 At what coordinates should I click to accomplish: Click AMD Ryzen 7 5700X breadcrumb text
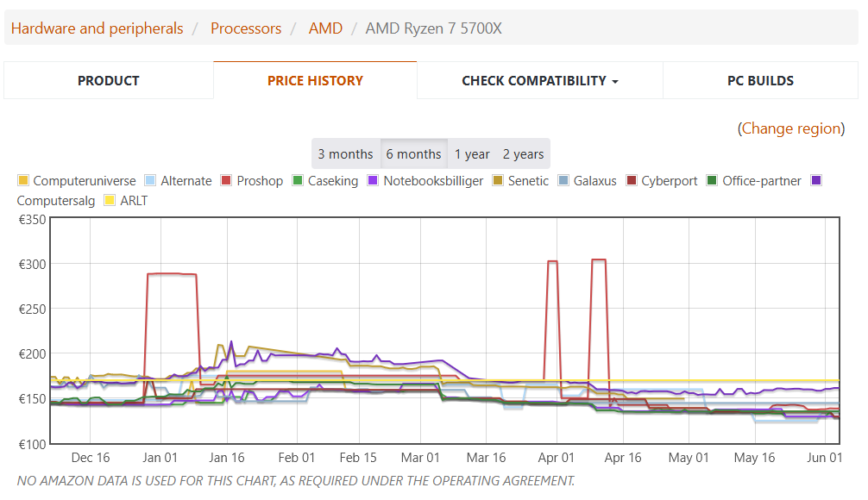433,28
